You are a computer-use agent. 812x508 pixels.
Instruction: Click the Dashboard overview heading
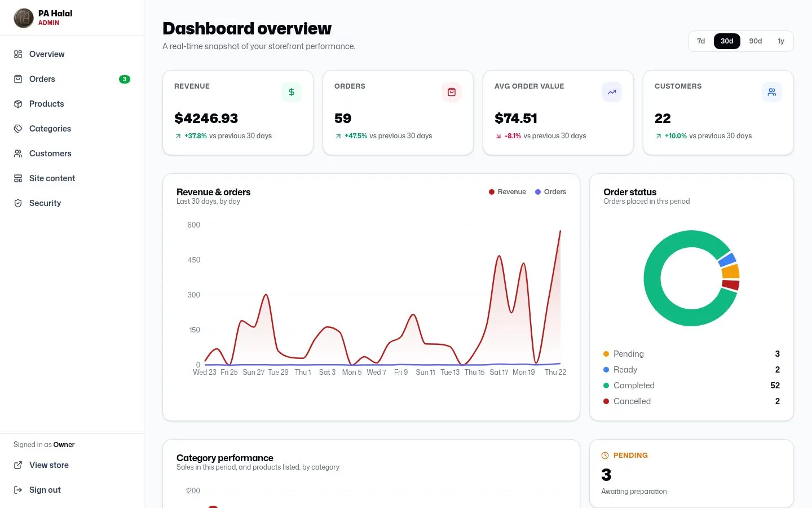pos(247,28)
